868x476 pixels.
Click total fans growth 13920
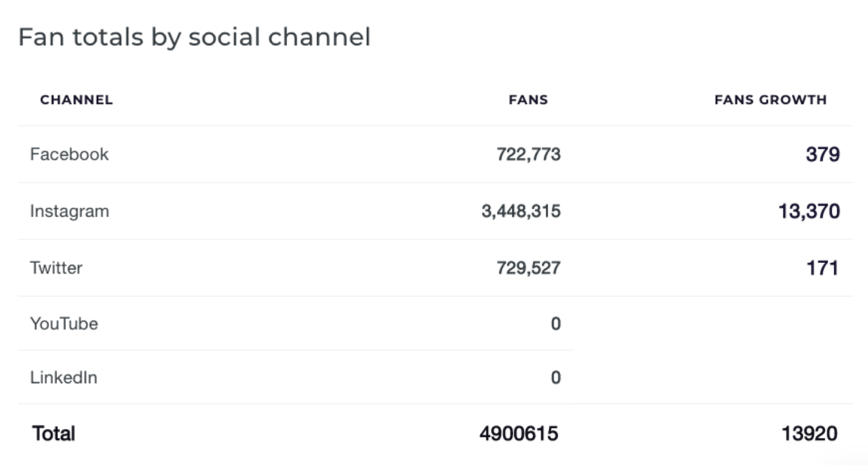(809, 433)
